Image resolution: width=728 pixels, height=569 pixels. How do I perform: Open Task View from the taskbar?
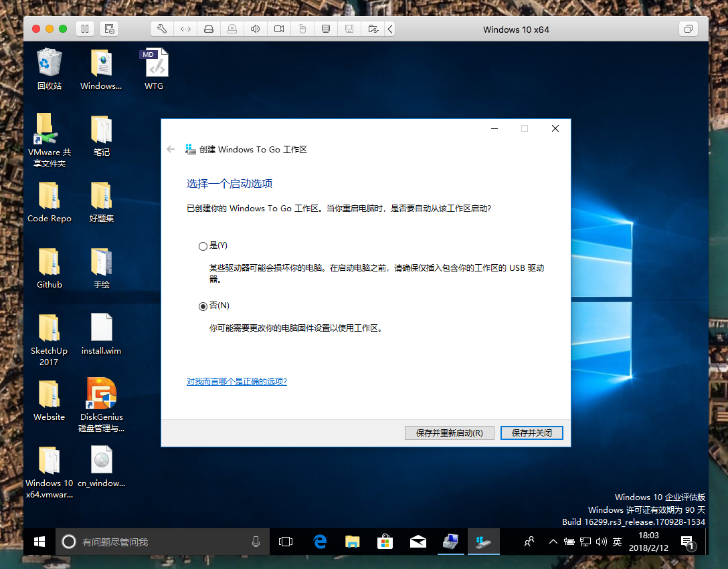[x=286, y=542]
